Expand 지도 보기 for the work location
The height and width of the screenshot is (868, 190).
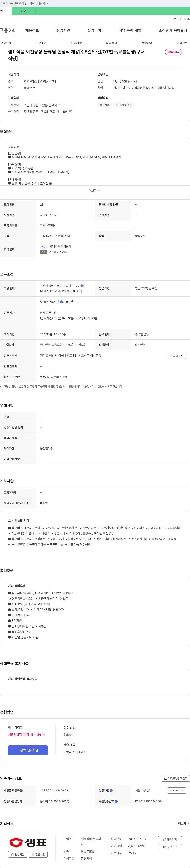(177, 356)
